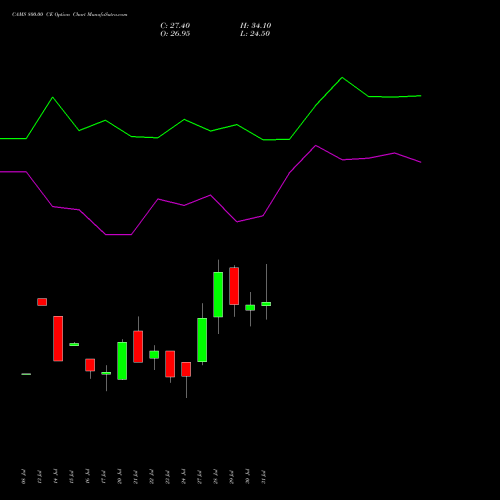Click the red candle for 16 Jul
This screenshot has height=500, width=500.
point(90,365)
